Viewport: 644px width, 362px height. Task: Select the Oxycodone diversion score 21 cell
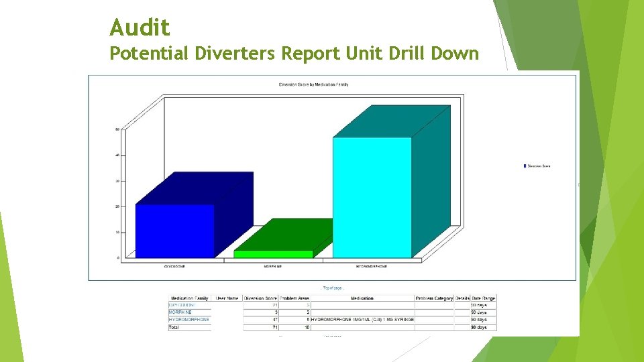260,306
